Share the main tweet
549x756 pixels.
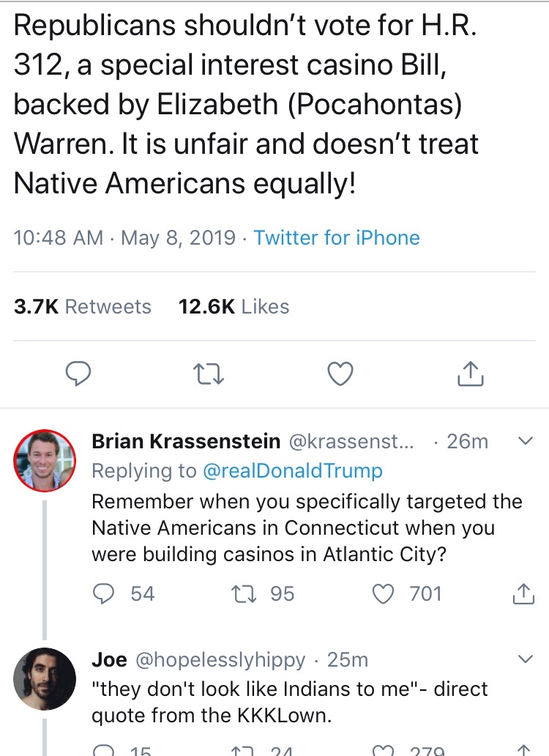pos(470,374)
